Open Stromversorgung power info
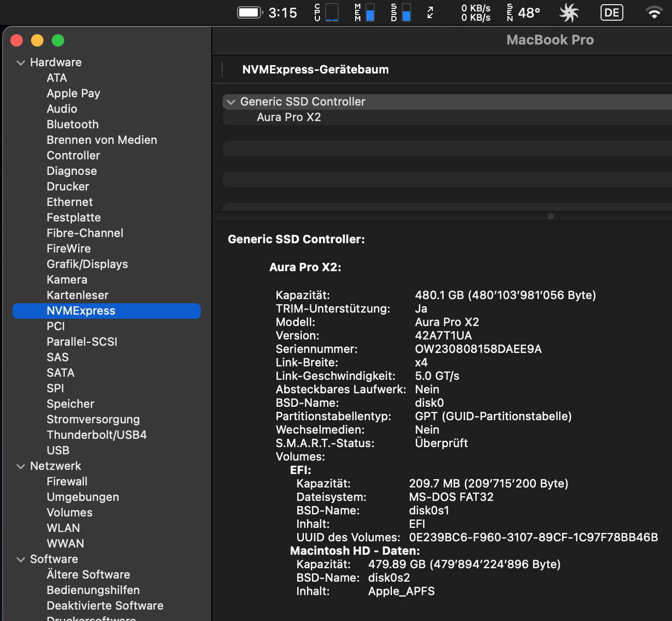 coord(93,419)
